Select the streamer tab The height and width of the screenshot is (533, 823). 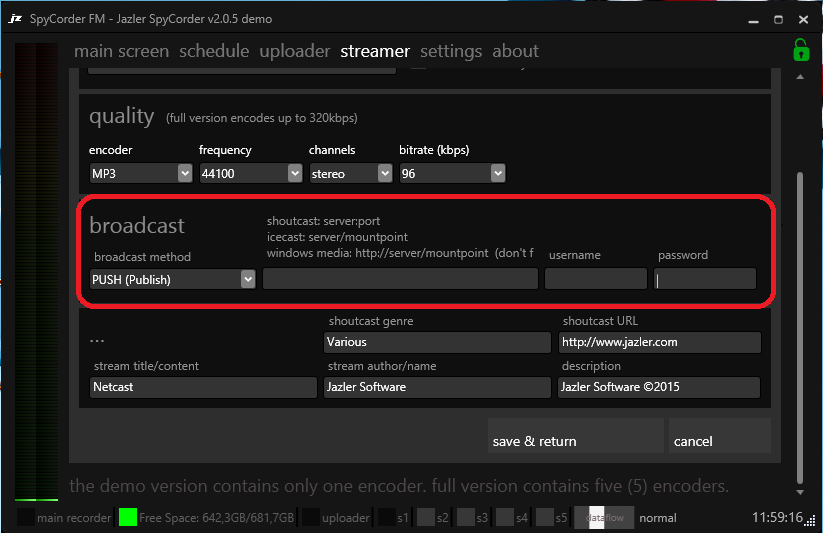375,51
